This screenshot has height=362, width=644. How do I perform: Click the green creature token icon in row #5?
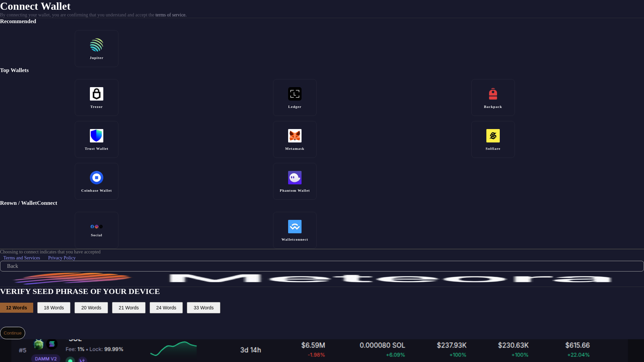point(39,344)
